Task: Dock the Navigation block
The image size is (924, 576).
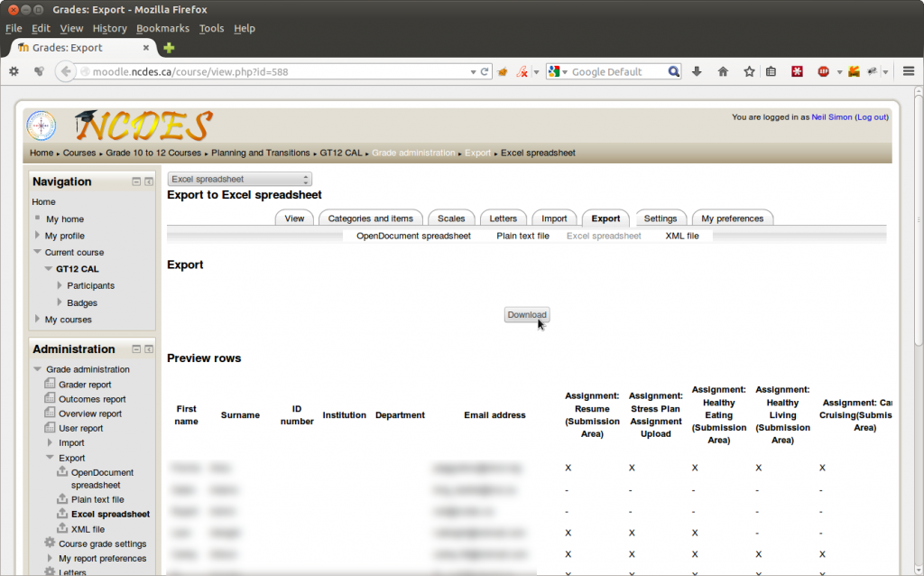Action: pos(149,181)
